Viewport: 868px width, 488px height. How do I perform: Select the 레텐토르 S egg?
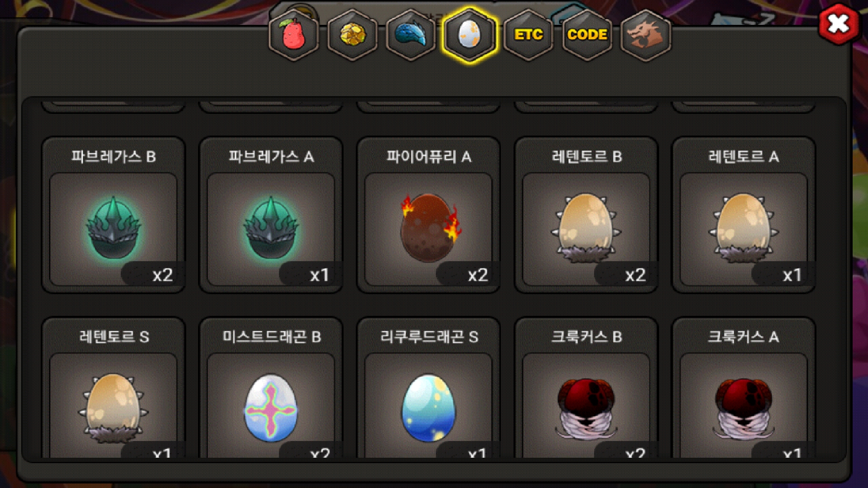click(113, 388)
